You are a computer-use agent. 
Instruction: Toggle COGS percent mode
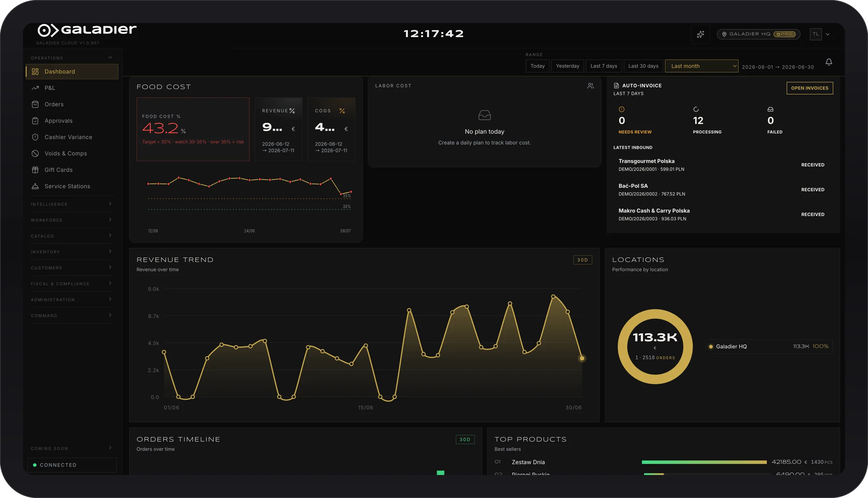click(x=342, y=111)
